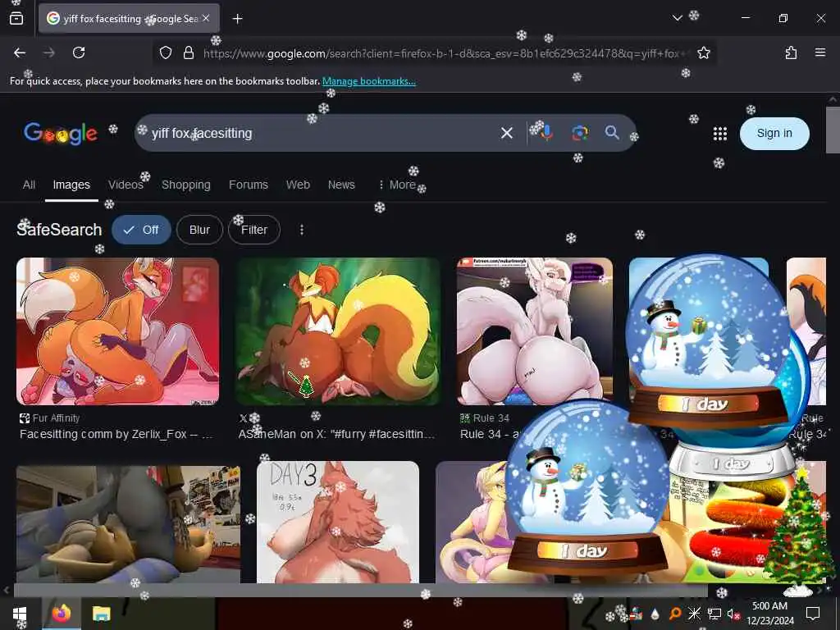840x630 pixels.
Task: Open the Forums tab
Action: (248, 185)
